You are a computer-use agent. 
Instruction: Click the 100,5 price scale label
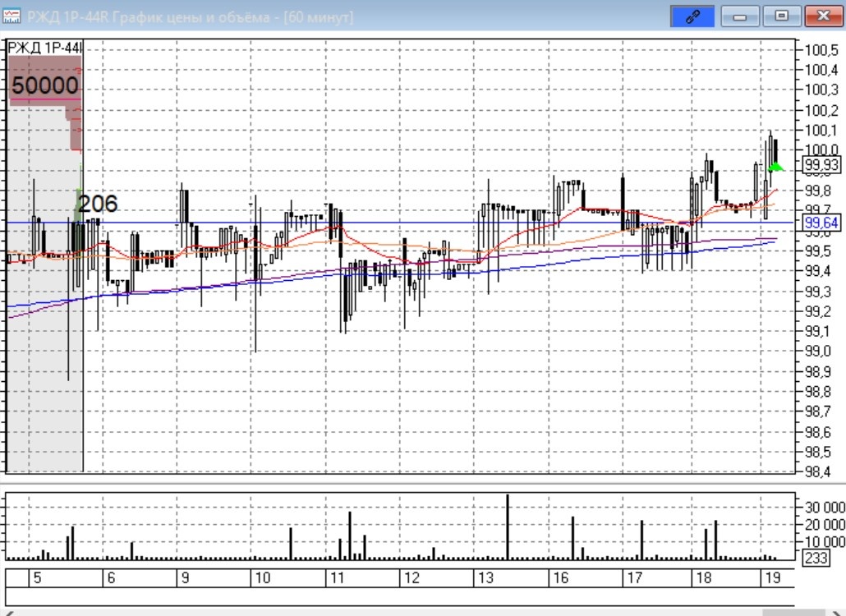(x=821, y=50)
